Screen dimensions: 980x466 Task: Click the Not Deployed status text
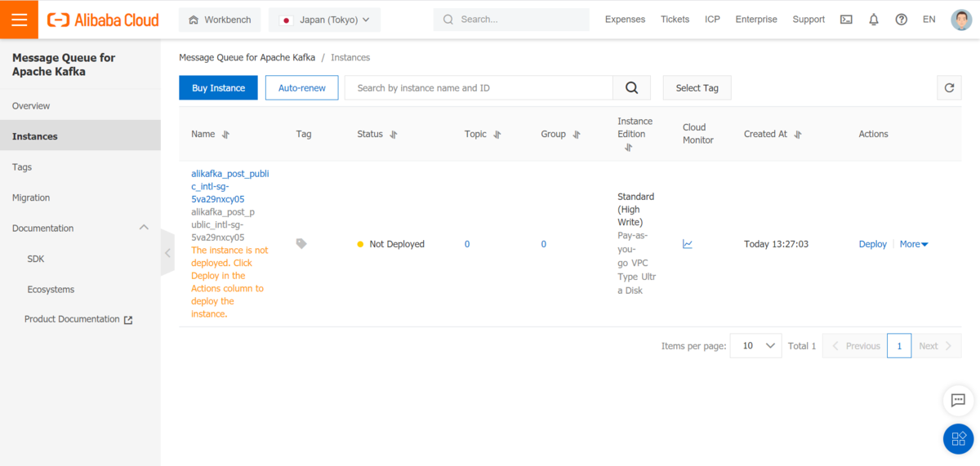pyautogui.click(x=397, y=244)
